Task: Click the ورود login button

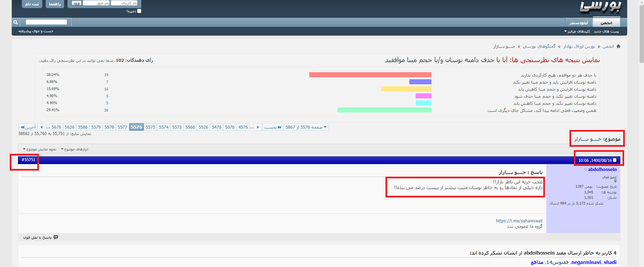Action: [77, 3]
